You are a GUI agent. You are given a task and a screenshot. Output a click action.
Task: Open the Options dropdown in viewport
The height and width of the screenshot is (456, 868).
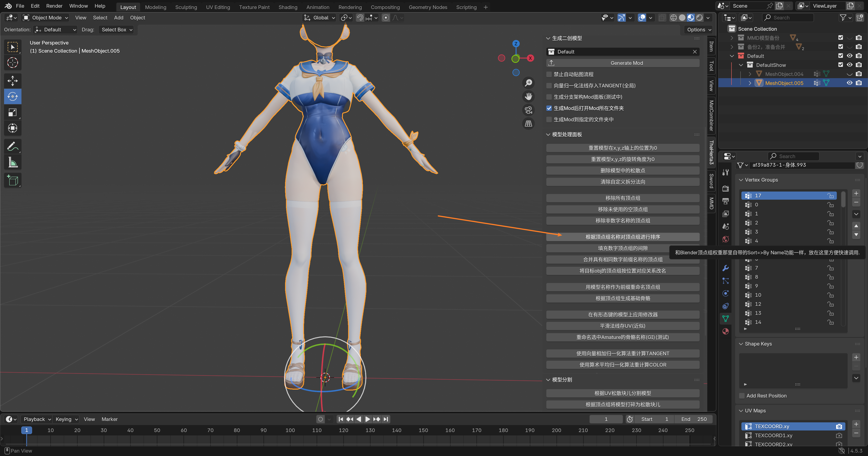click(x=699, y=30)
